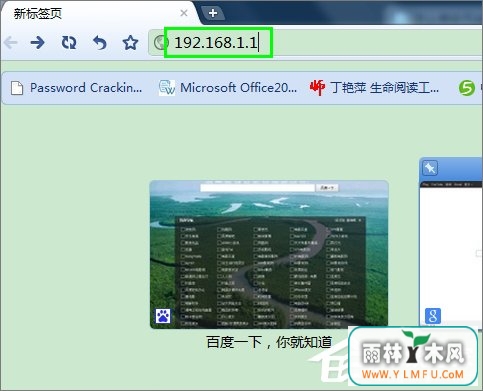Viewport: 483px width, 391px height.
Task: Bookmark page with the star icon
Action: coord(130,43)
